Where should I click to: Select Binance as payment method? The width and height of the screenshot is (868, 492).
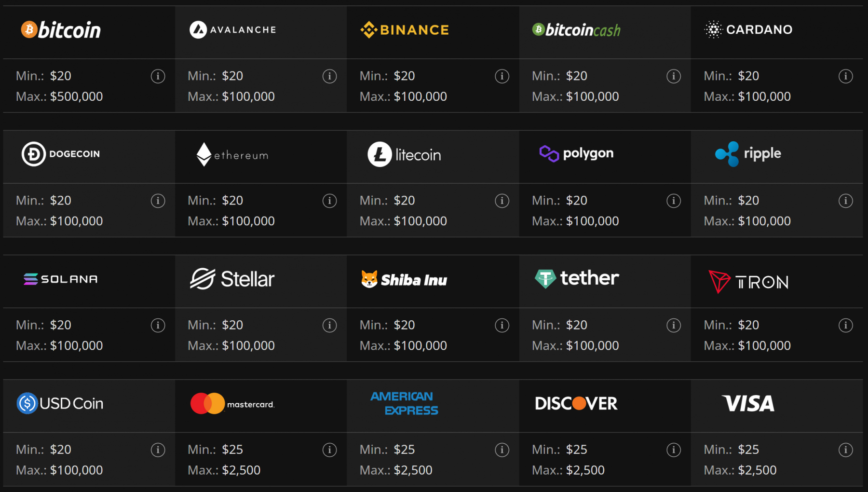[x=405, y=30]
